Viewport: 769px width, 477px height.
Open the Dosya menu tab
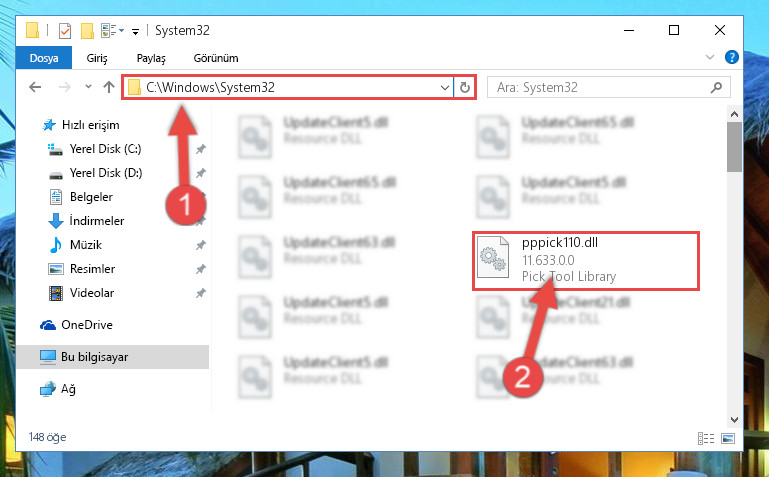coord(44,58)
